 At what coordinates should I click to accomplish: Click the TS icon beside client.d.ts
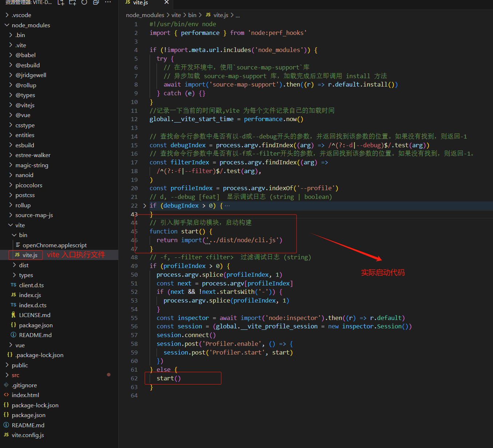[13, 285]
